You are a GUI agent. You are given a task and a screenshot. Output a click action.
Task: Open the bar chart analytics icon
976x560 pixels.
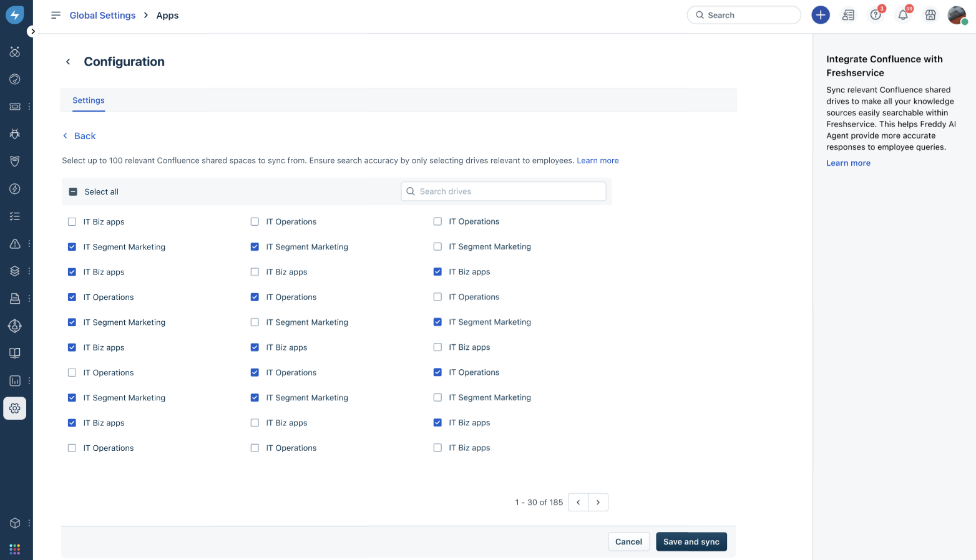pos(15,381)
